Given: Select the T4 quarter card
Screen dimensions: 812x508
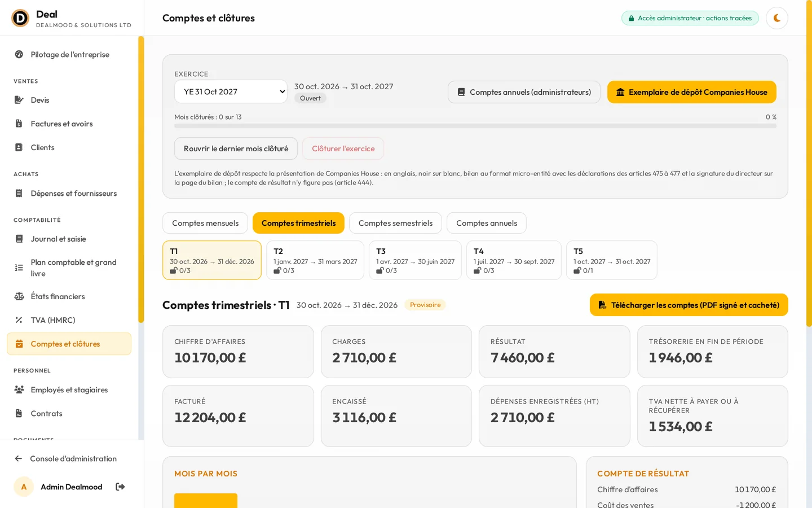Looking at the screenshot, I should [x=514, y=260].
